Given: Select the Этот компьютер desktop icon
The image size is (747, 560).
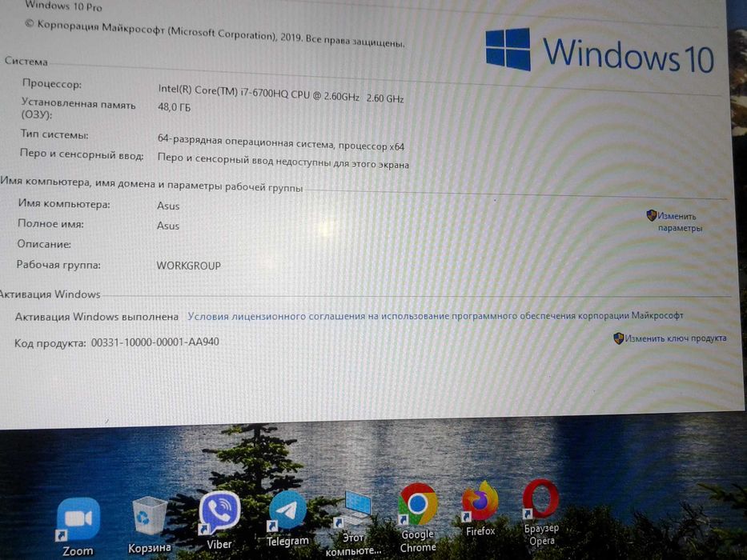Looking at the screenshot, I should pyautogui.click(x=353, y=523).
